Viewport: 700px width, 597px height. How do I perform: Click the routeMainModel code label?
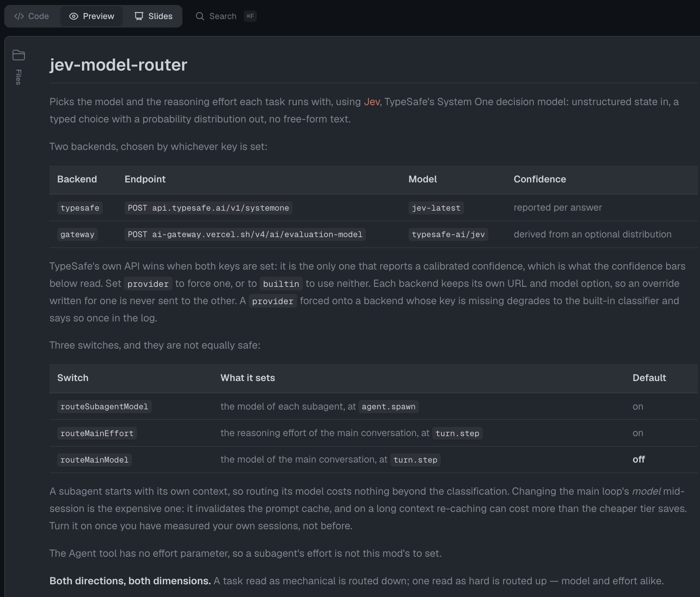pyautogui.click(x=95, y=460)
